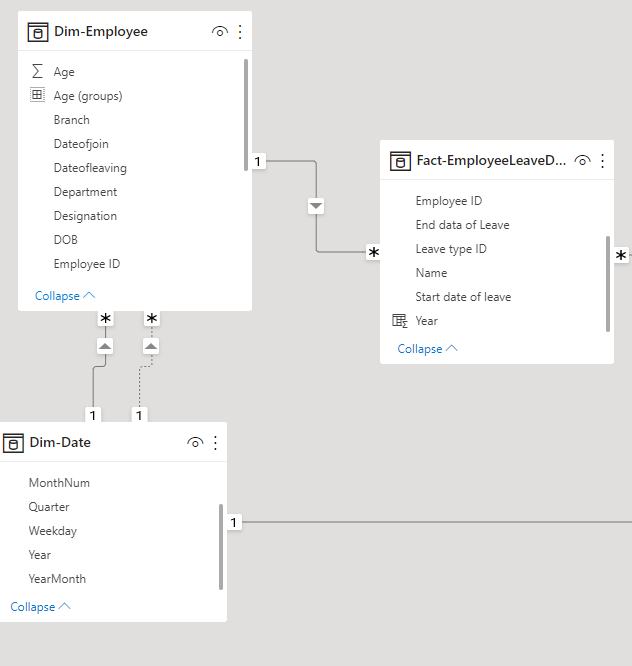Click many marker on solid line below Dim-Employee
The height and width of the screenshot is (666, 632).
click(105, 318)
